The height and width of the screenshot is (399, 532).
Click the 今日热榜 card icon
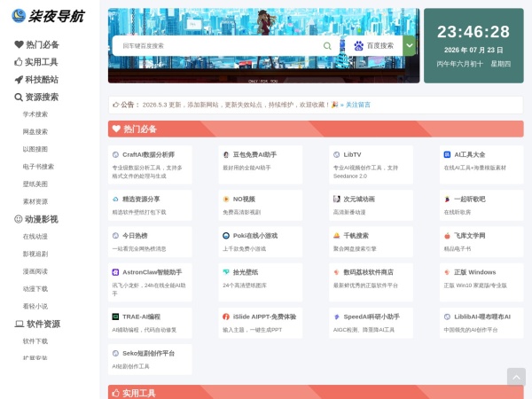(x=115, y=236)
